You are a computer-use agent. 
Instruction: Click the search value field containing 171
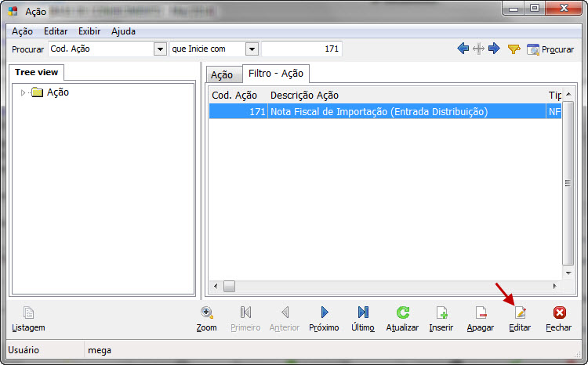pos(302,49)
